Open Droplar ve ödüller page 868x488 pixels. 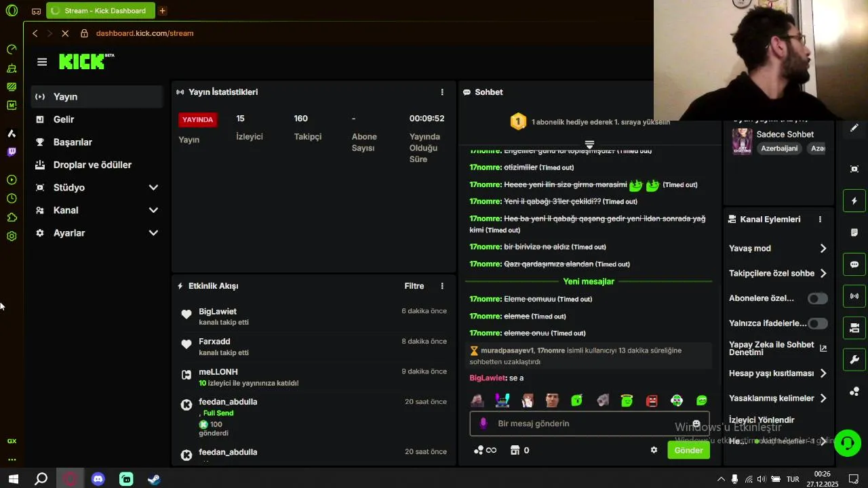[97, 165]
